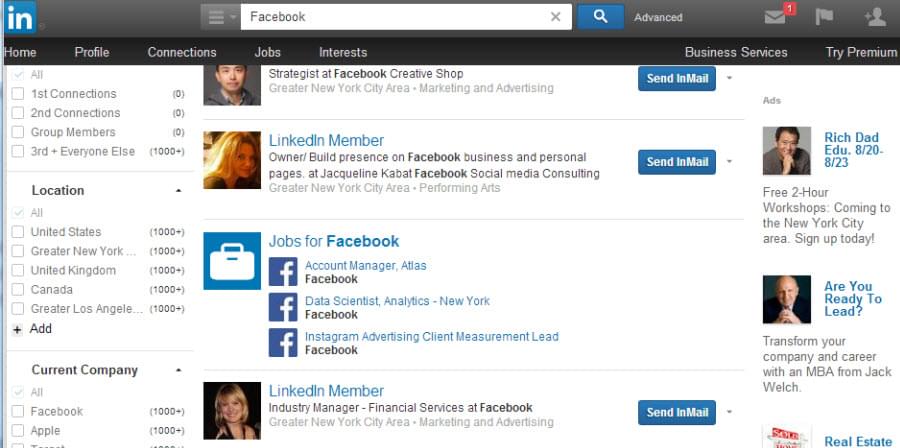Click the Jobs for Facebook briefcase icon

[232, 261]
